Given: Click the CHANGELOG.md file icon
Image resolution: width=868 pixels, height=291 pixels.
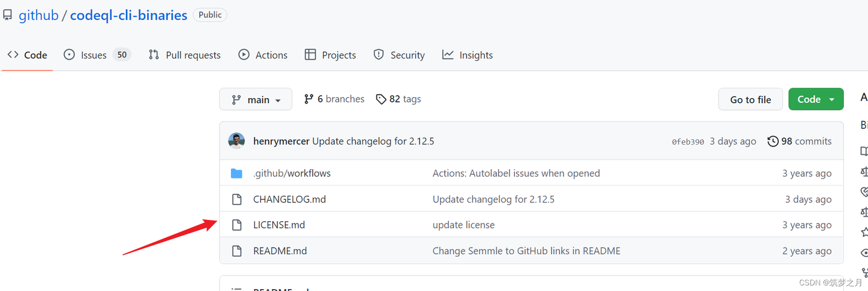Looking at the screenshot, I should click(x=236, y=199).
